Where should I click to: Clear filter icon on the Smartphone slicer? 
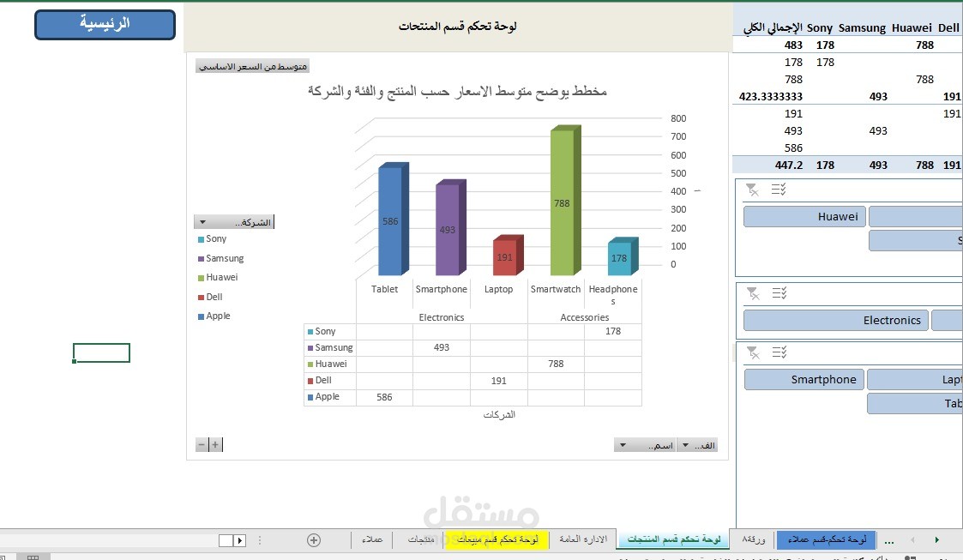[x=753, y=352]
